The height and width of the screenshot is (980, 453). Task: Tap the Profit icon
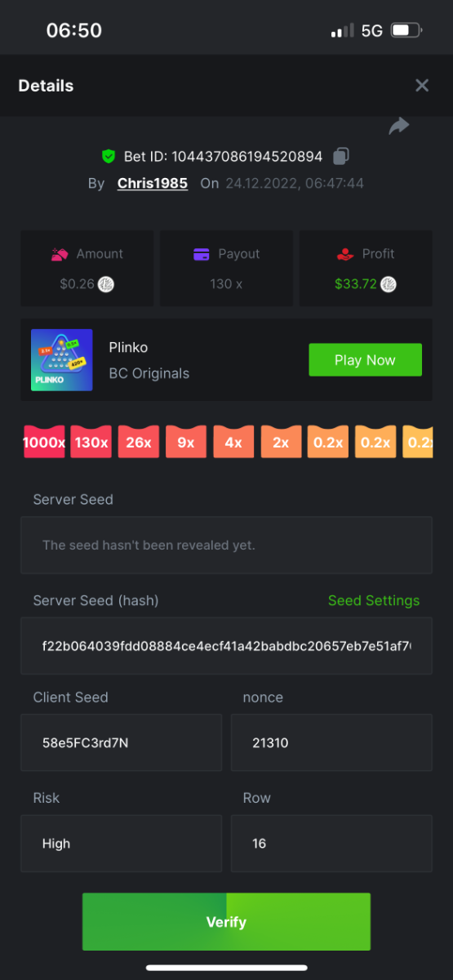tap(345, 254)
